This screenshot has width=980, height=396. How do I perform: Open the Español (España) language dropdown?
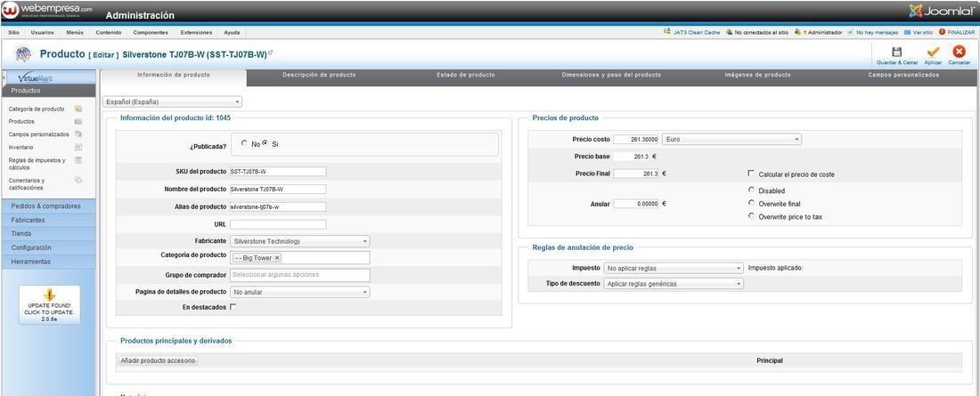pos(173,101)
